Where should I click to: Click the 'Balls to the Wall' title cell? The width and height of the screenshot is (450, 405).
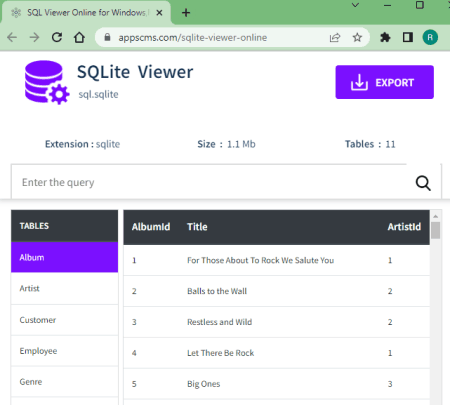point(217,291)
